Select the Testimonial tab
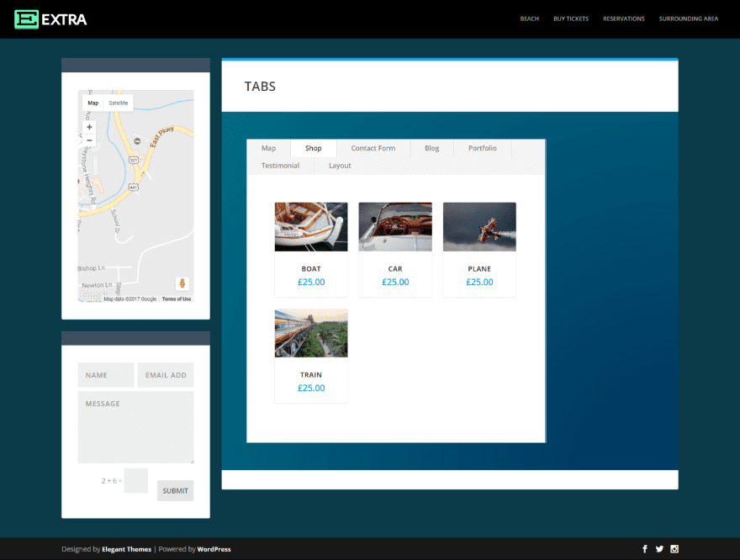The image size is (740, 560). (280, 166)
